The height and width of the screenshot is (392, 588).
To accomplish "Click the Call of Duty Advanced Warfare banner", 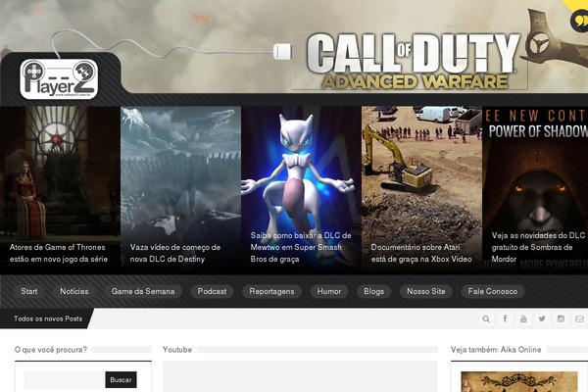I will coord(410,61).
